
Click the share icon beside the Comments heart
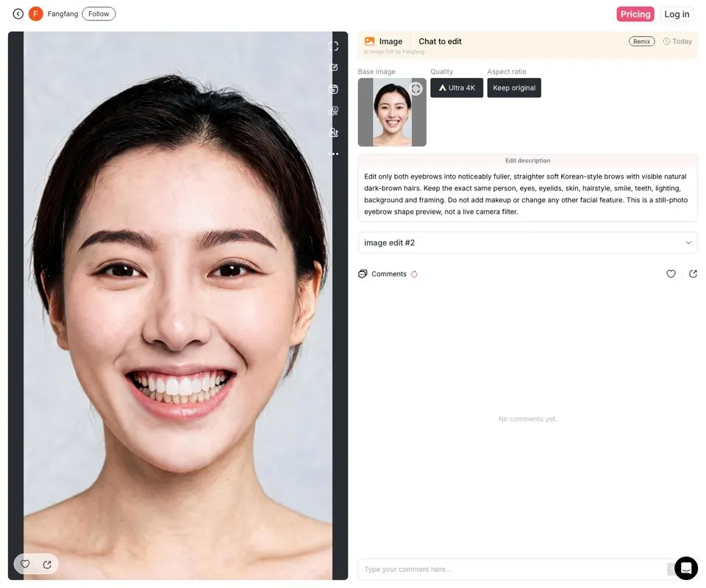point(693,273)
